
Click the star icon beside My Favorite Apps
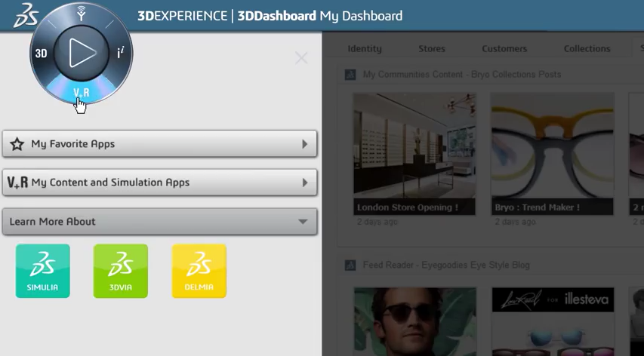point(17,144)
